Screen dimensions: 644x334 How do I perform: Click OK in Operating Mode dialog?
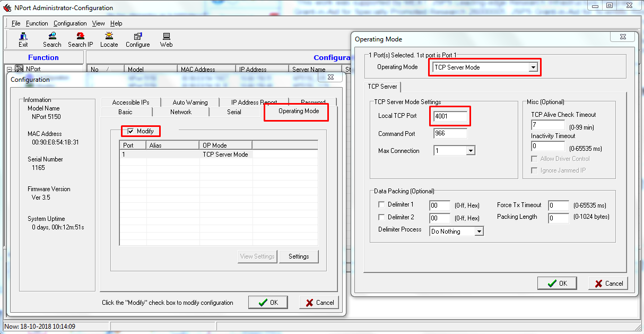pos(557,284)
